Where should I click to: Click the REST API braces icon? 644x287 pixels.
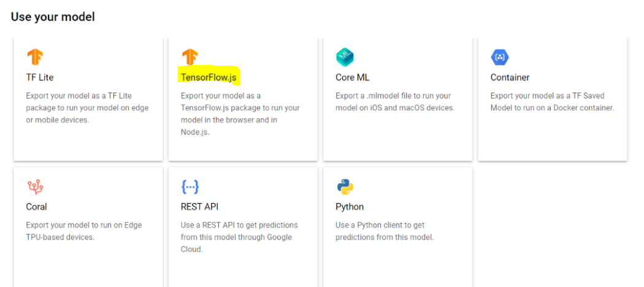(190, 187)
